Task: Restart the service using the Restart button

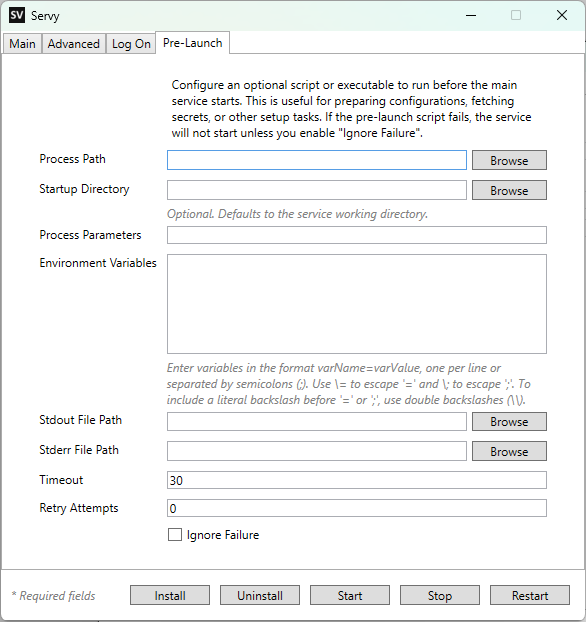Action: pyautogui.click(x=530, y=595)
